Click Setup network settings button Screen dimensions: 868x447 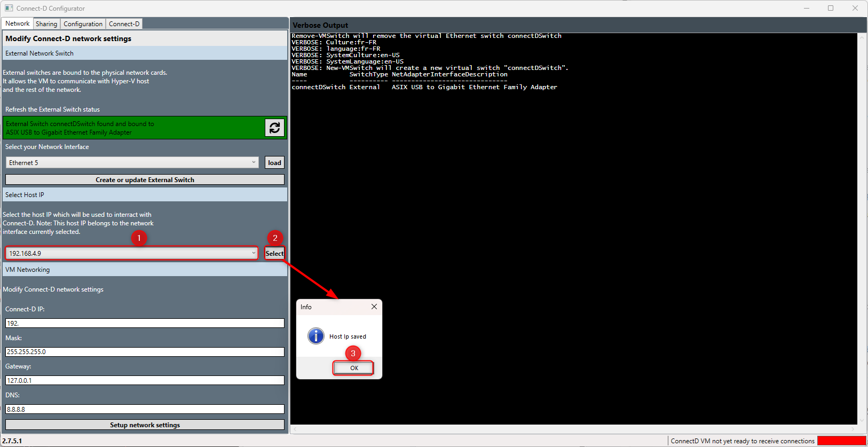(145, 425)
